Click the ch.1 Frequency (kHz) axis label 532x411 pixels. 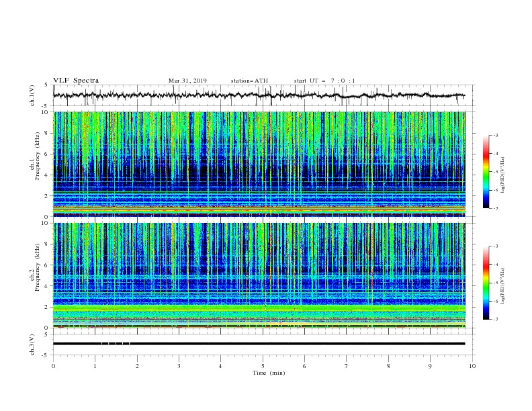[35, 156]
